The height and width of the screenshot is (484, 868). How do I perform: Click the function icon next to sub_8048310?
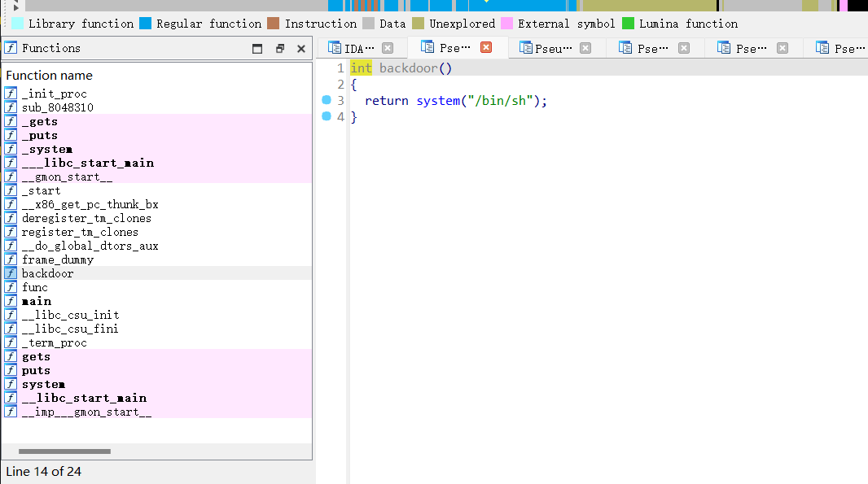(11, 107)
